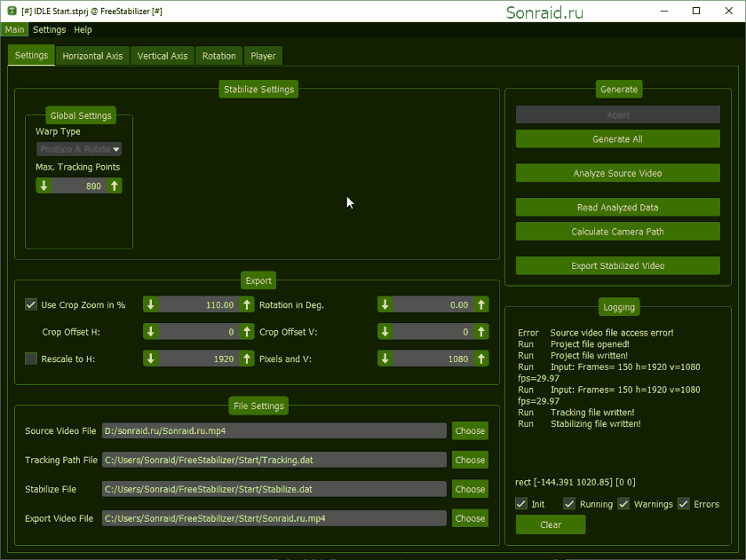Click Calculate Camera Path button
This screenshot has height=560, width=746.
617,232
